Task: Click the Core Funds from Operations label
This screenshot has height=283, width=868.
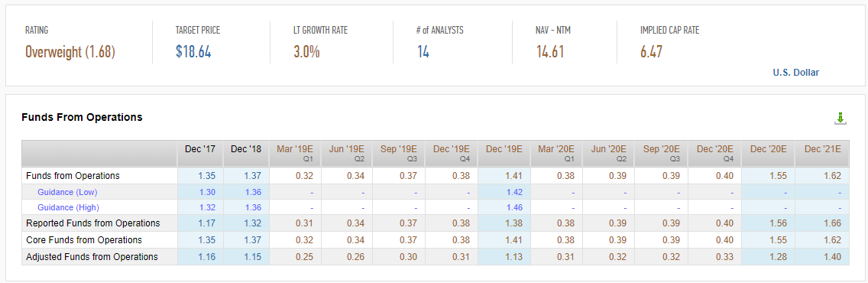Action: pyautogui.click(x=83, y=240)
